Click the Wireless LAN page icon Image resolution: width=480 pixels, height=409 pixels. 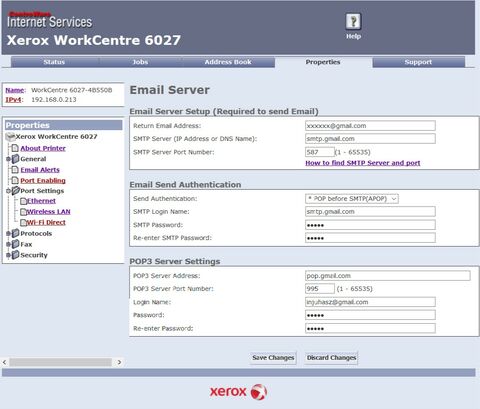[x=23, y=212]
